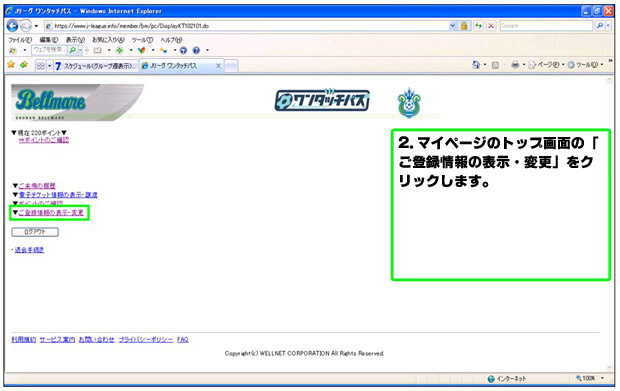Open the お問い合わせ footer link
The height and width of the screenshot is (391, 620).
[x=96, y=340]
